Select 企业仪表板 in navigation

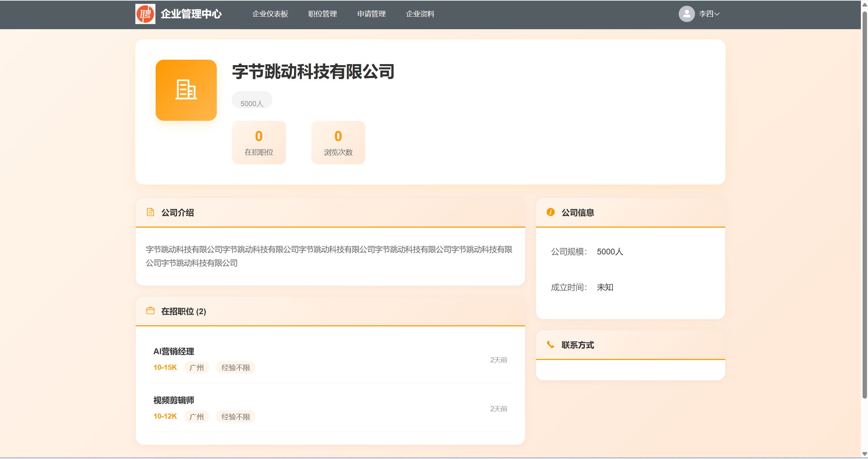(270, 14)
